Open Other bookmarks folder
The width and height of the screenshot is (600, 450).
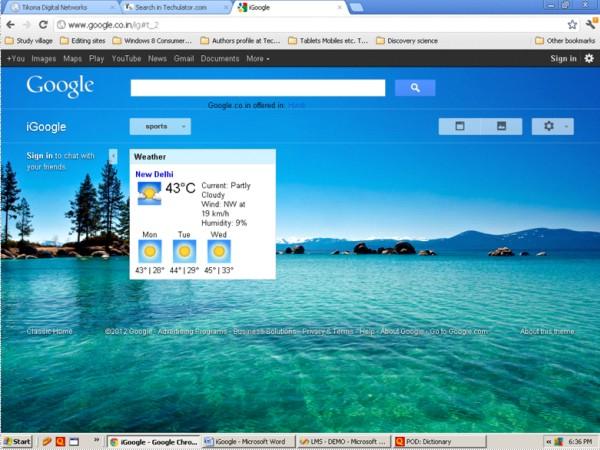[565, 41]
